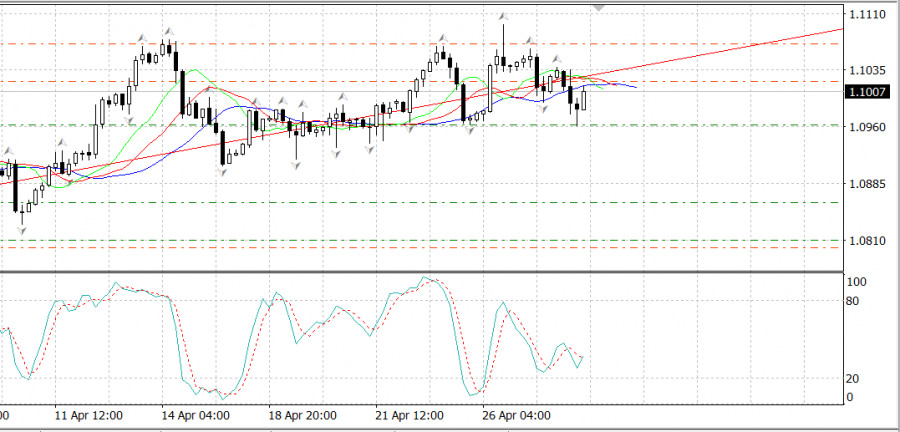Click the stochastic 80 level label

855,300
